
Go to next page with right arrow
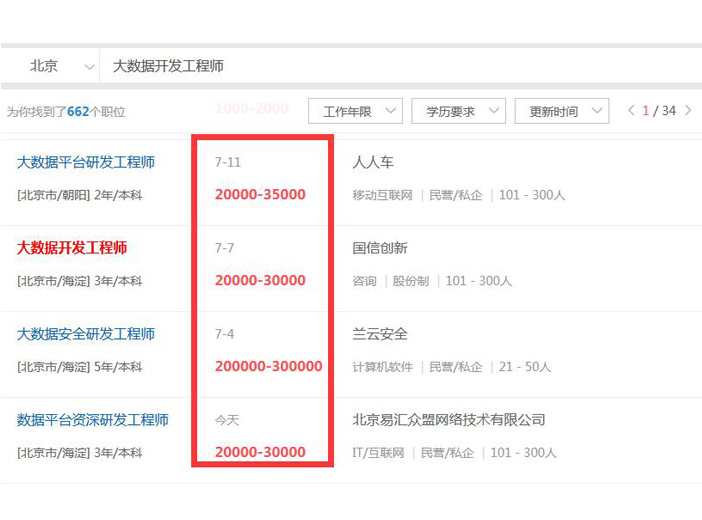coord(688,110)
